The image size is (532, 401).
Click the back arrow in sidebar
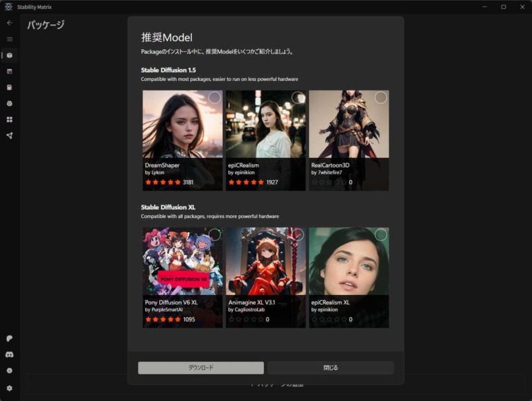(10, 23)
